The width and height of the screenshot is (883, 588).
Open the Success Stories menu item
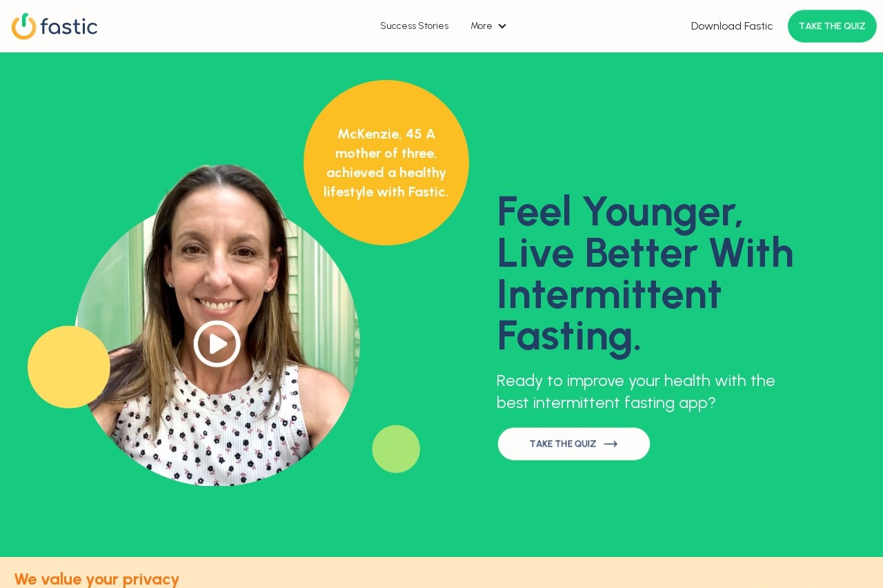(414, 26)
